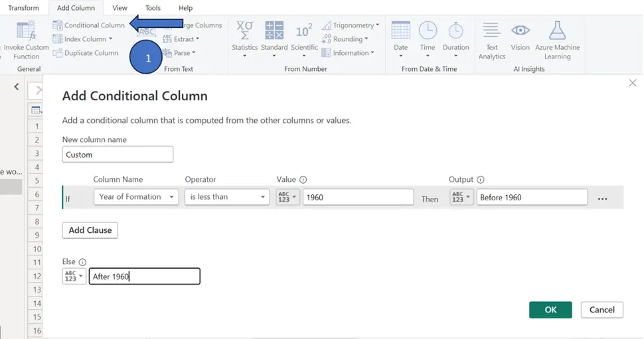Select row number 5 in grid
Screen dimensions: 644x339
coord(36,180)
